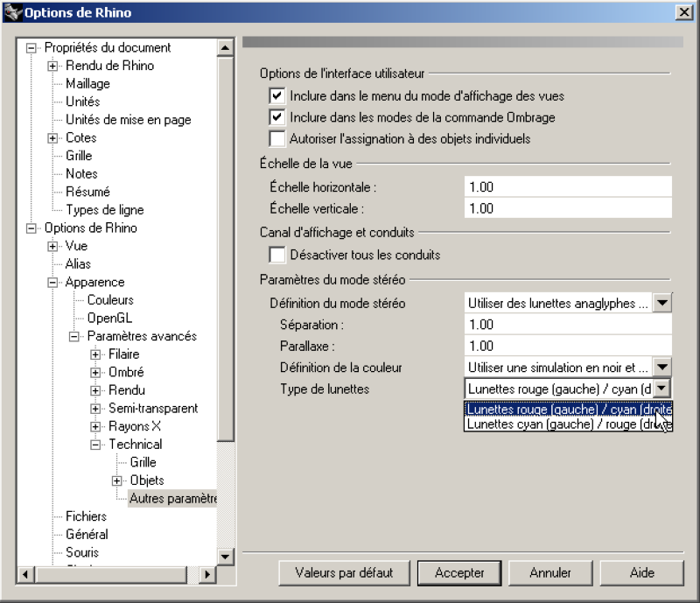Expand the 'Rendu' display mode node
700x603 pixels.
click(95, 390)
